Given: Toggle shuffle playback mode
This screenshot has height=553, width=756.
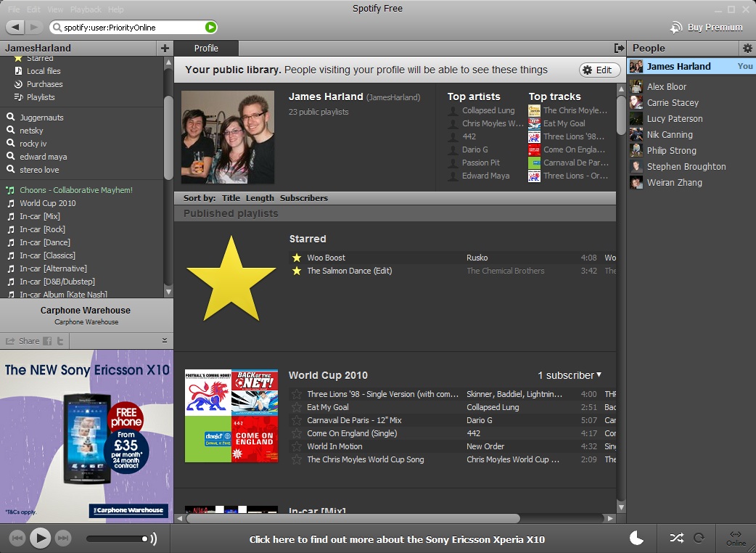Looking at the screenshot, I should coord(676,538).
